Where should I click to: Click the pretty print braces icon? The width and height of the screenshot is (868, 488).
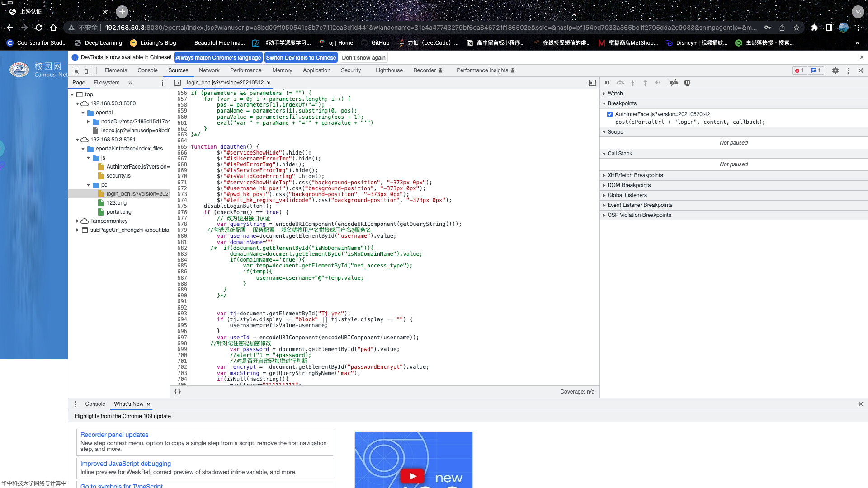(177, 392)
